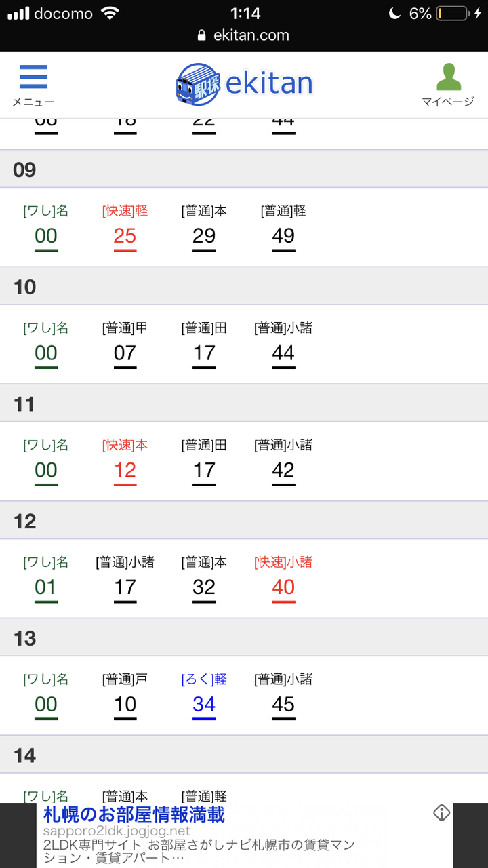The image size is (488, 868).
Task: Open the 09:49 local train
Action: (x=283, y=236)
